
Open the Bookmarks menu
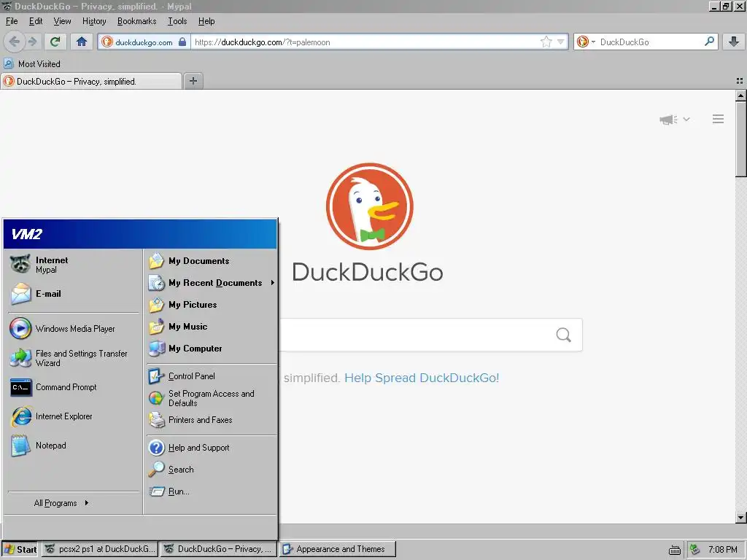136,21
